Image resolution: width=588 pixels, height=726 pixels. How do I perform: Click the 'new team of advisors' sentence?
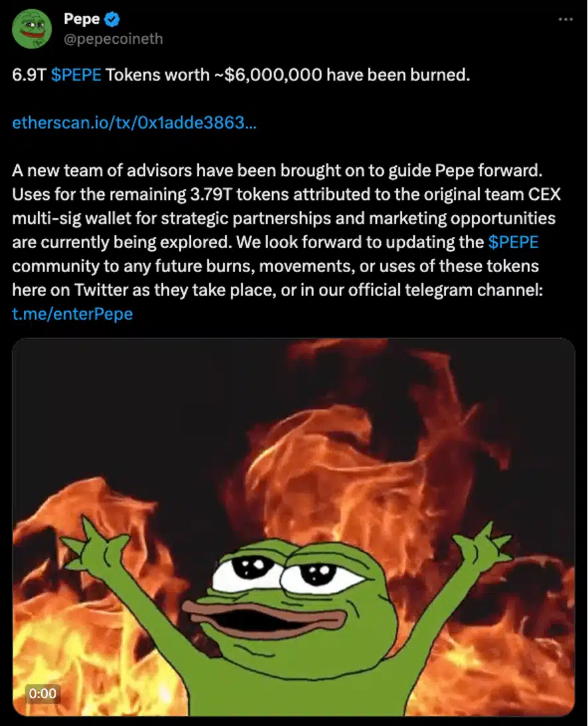pos(277,171)
